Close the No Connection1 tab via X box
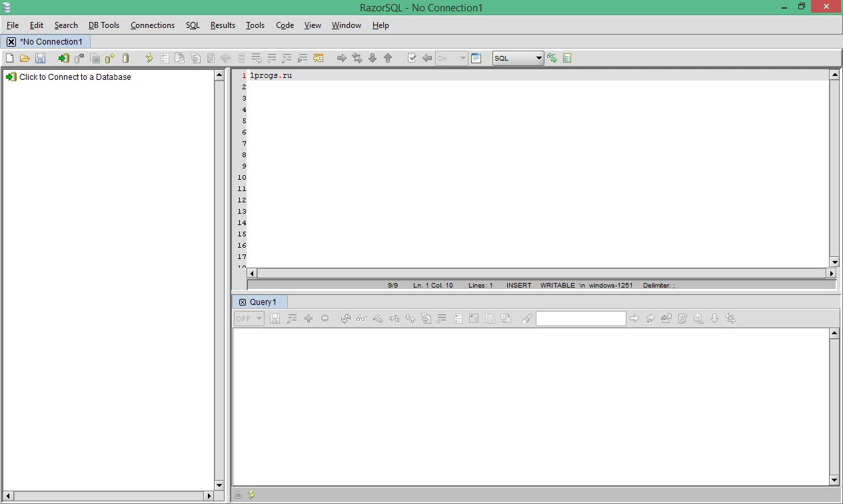Viewport: 843px width, 504px height. pos(11,41)
